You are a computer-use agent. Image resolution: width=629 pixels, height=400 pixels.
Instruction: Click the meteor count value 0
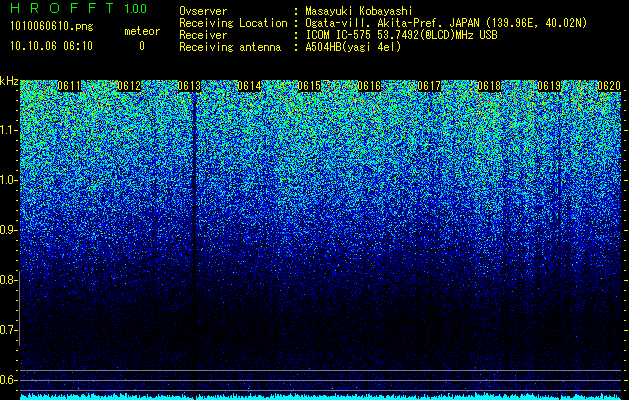tap(142, 46)
